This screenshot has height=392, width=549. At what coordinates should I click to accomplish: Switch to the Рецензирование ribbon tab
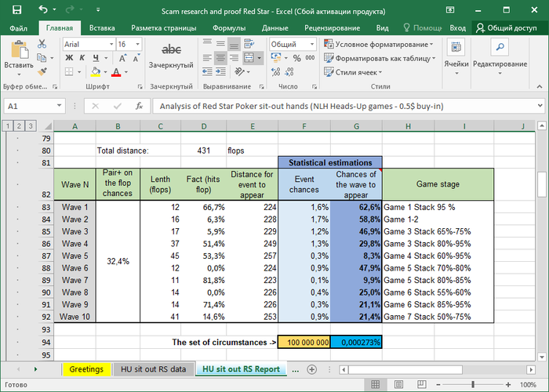point(332,28)
